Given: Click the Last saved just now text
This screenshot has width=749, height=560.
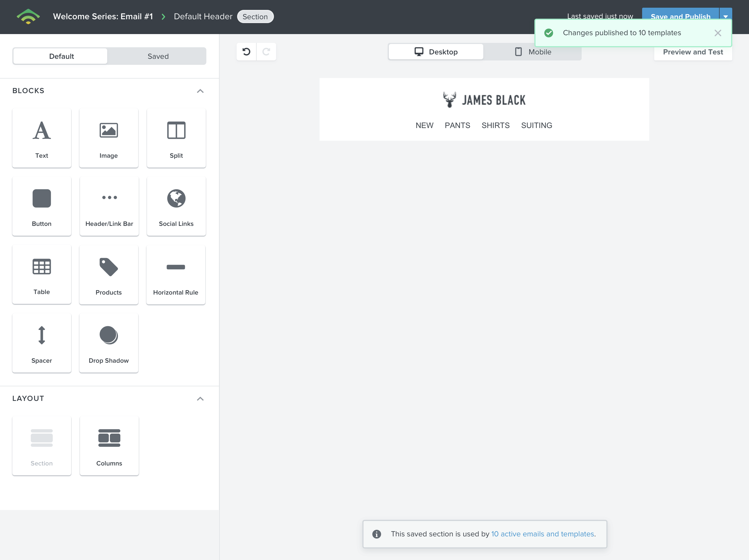Looking at the screenshot, I should pos(600,16).
